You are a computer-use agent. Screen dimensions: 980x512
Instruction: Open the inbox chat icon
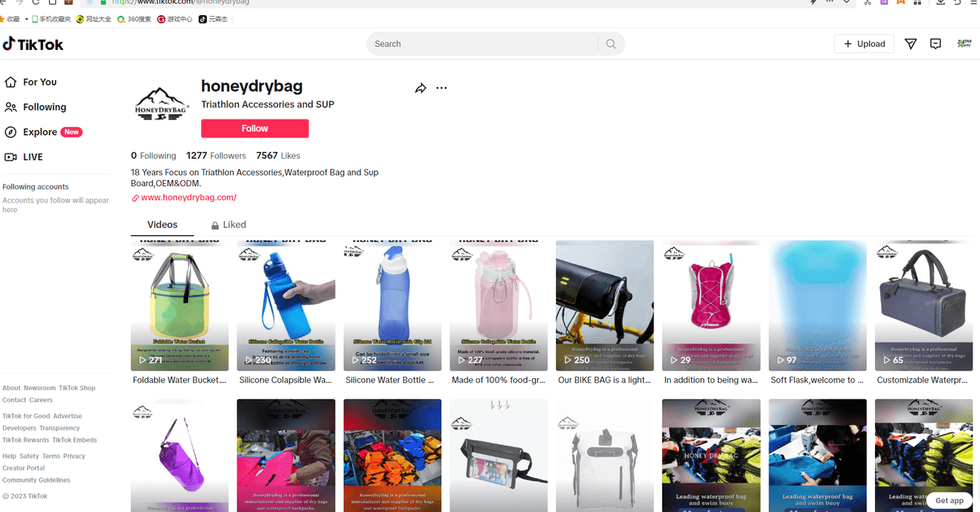[935, 44]
